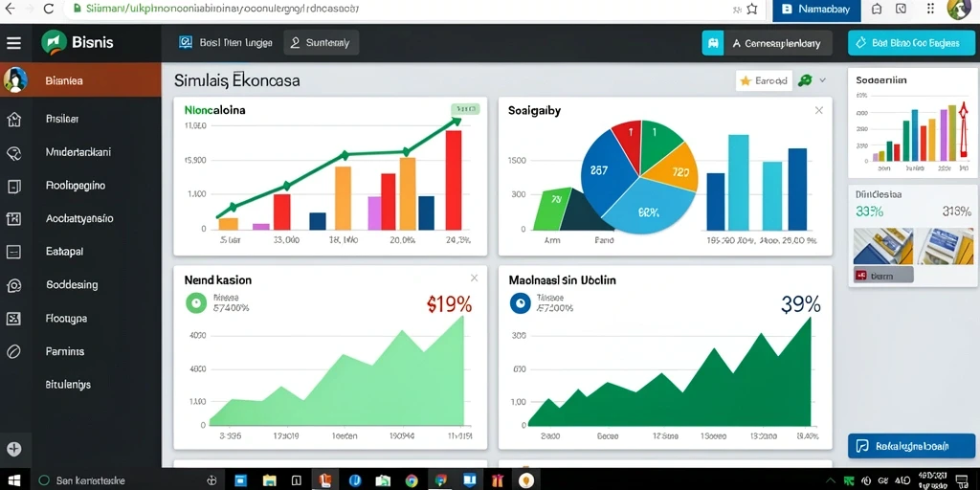Bookmark page with browser star icon
The height and width of the screenshot is (490, 980).
pyautogui.click(x=752, y=10)
